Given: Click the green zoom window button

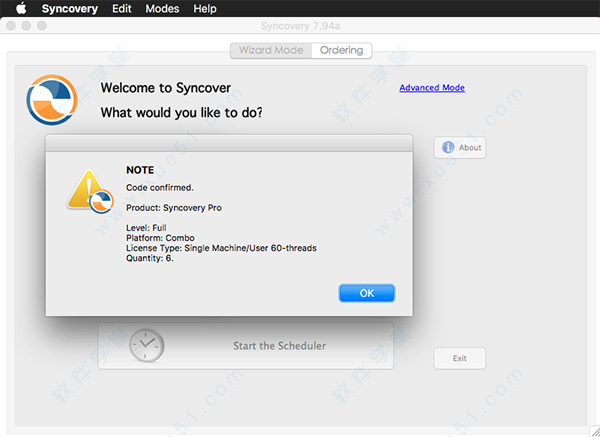Looking at the screenshot, I should coord(42,26).
